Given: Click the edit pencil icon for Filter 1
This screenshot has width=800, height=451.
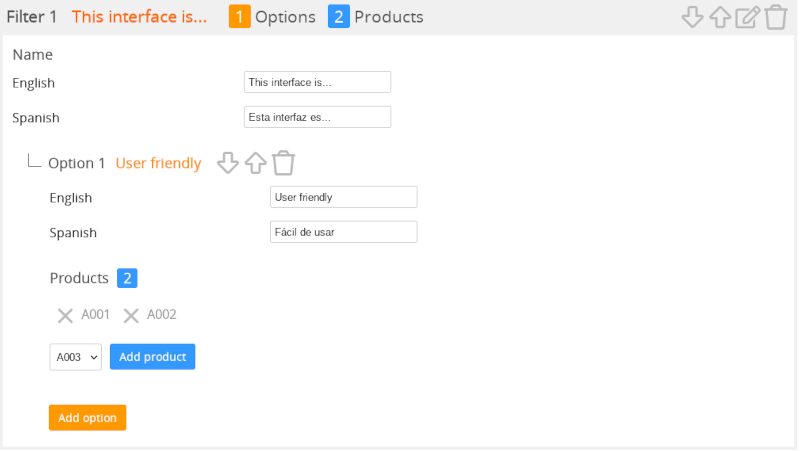Looking at the screenshot, I should [x=747, y=18].
